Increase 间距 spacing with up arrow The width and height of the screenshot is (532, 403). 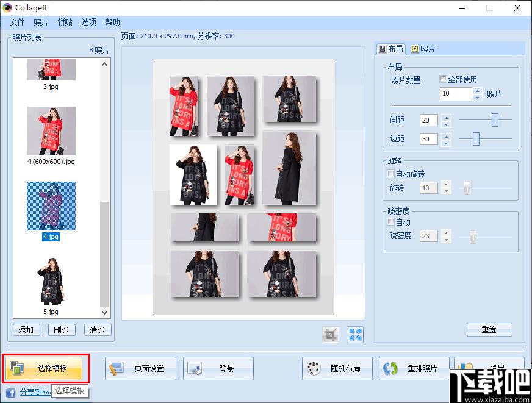(447, 118)
